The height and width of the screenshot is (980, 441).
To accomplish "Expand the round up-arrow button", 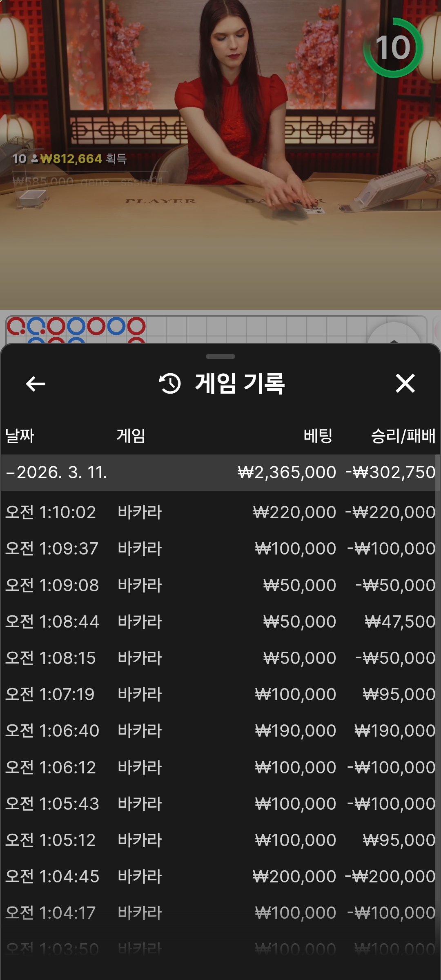I will click(x=393, y=335).
